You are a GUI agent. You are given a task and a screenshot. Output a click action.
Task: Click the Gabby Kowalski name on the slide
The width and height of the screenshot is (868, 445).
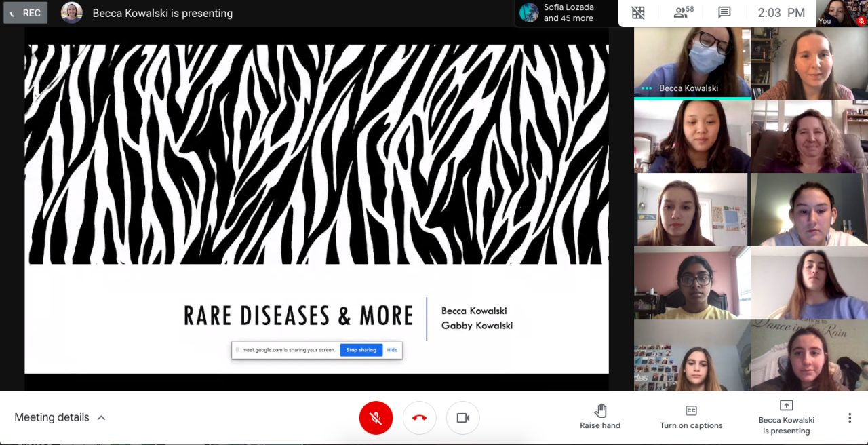coord(477,326)
